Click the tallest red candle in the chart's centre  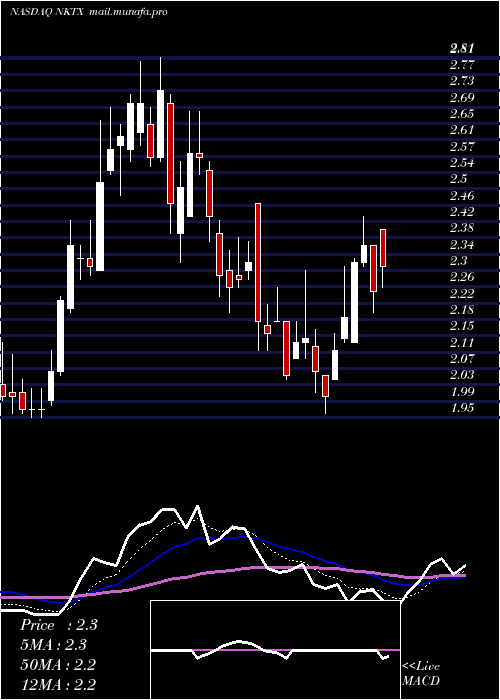point(258,262)
